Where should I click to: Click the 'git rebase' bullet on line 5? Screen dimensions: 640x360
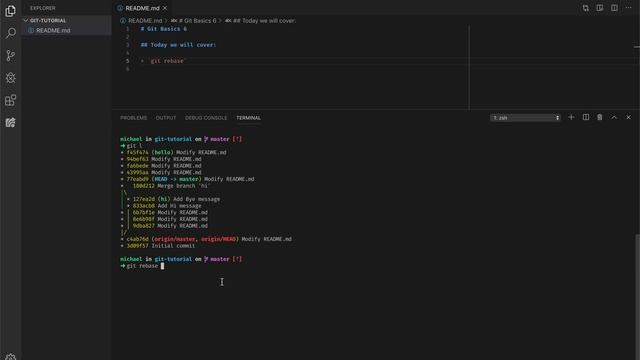coord(164,61)
